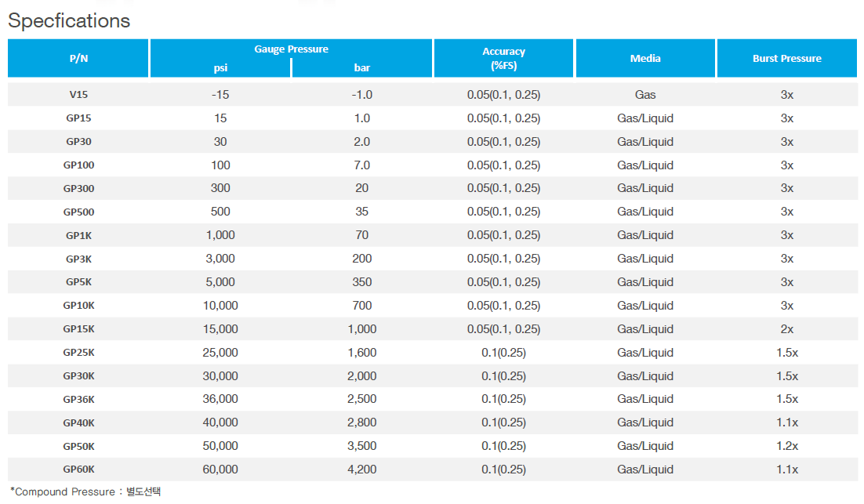Click the Accuracy (%FS) header

click(x=503, y=58)
